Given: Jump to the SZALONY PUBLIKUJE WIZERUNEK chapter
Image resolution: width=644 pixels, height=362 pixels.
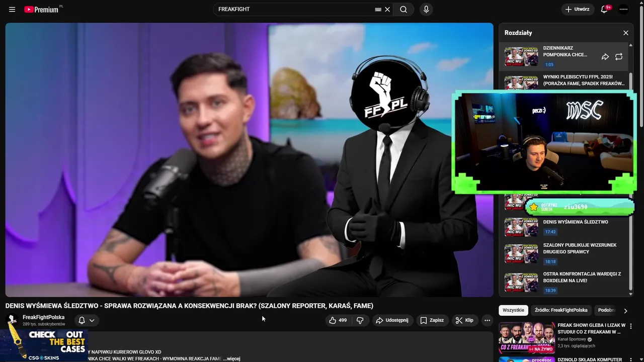Looking at the screenshot, I should pyautogui.click(x=580, y=248).
